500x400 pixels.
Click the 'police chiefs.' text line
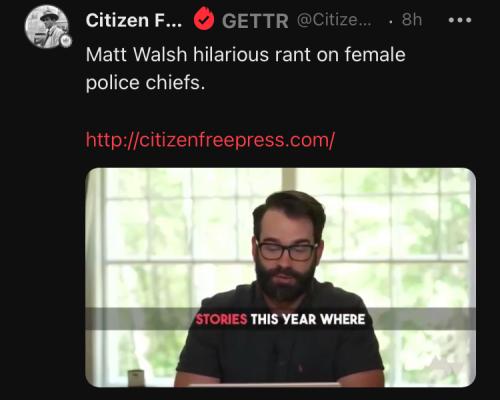145,83
